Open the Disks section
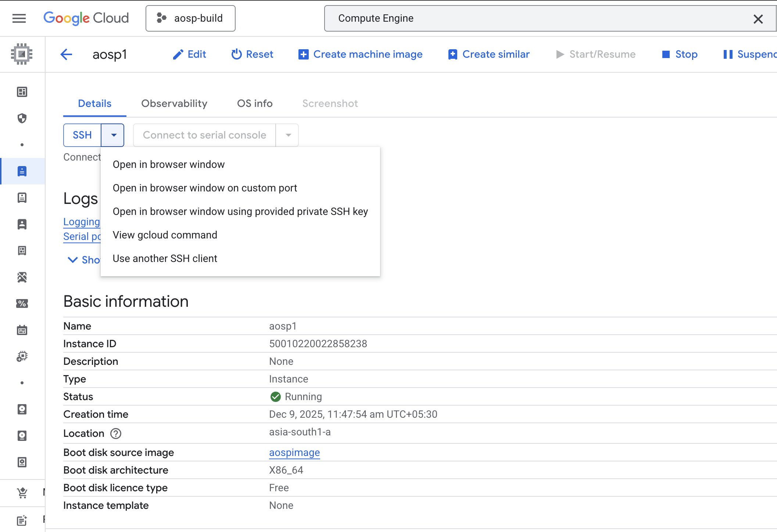The width and height of the screenshot is (777, 532). (22, 409)
